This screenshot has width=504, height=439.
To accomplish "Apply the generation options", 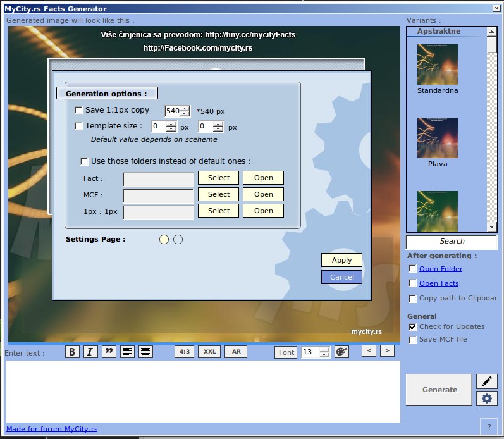I will pos(341,260).
